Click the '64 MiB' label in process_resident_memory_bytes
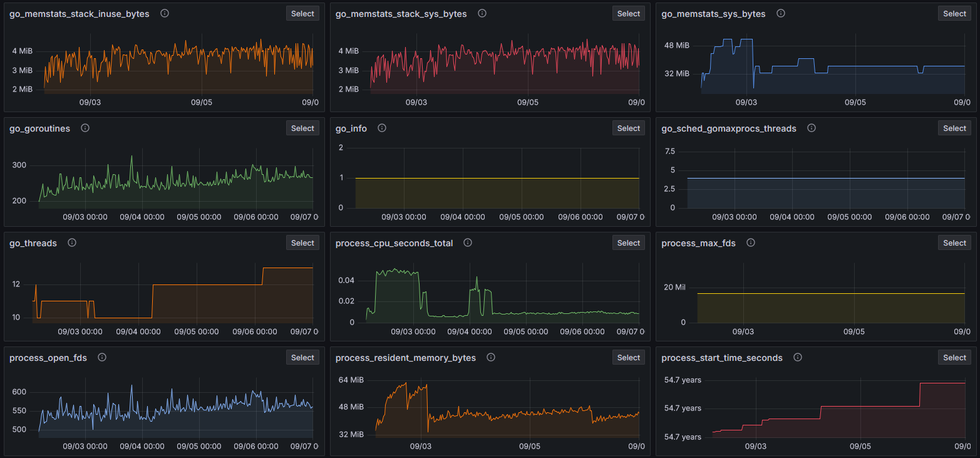Viewport: 980px width, 458px height. point(351,380)
